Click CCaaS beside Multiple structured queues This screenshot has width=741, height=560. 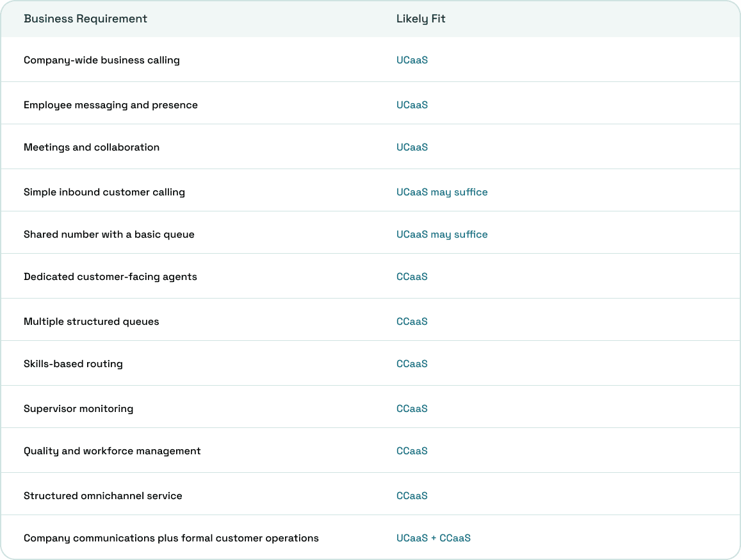412,322
